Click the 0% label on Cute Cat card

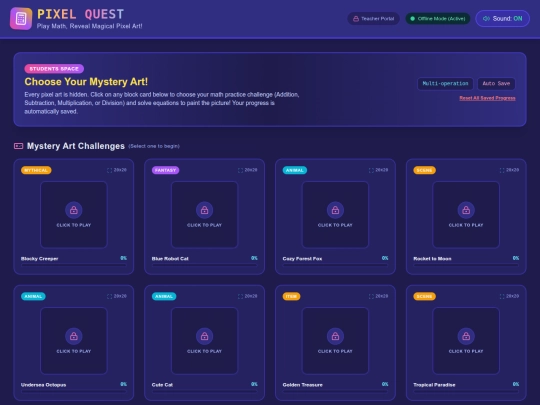[254, 384]
